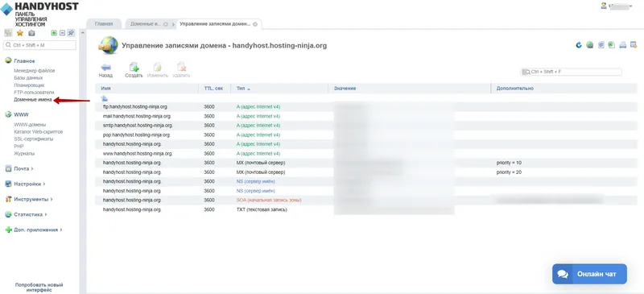Select the SOA (начальная запись зоны) record
Image resolution: width=644 pixels, height=294 pixels.
[x=366, y=201]
